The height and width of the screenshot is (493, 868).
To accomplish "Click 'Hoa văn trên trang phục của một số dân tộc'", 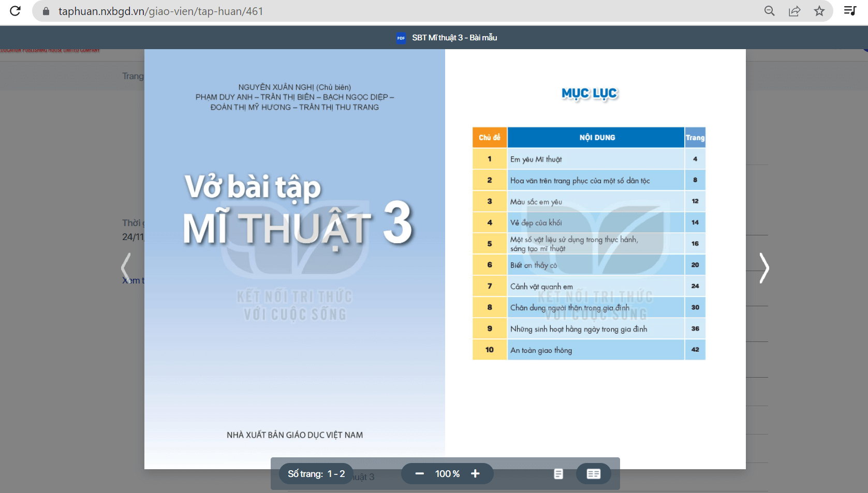I will point(580,181).
